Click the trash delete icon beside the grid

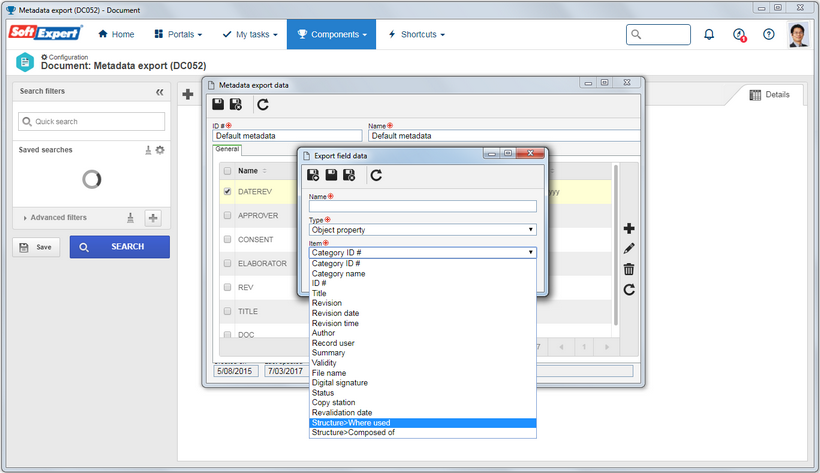coord(629,269)
